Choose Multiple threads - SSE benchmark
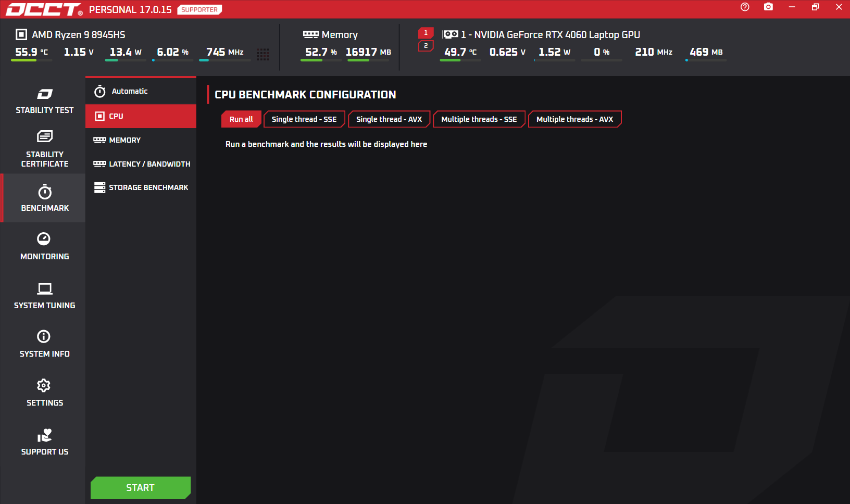The height and width of the screenshot is (504, 850). click(479, 119)
